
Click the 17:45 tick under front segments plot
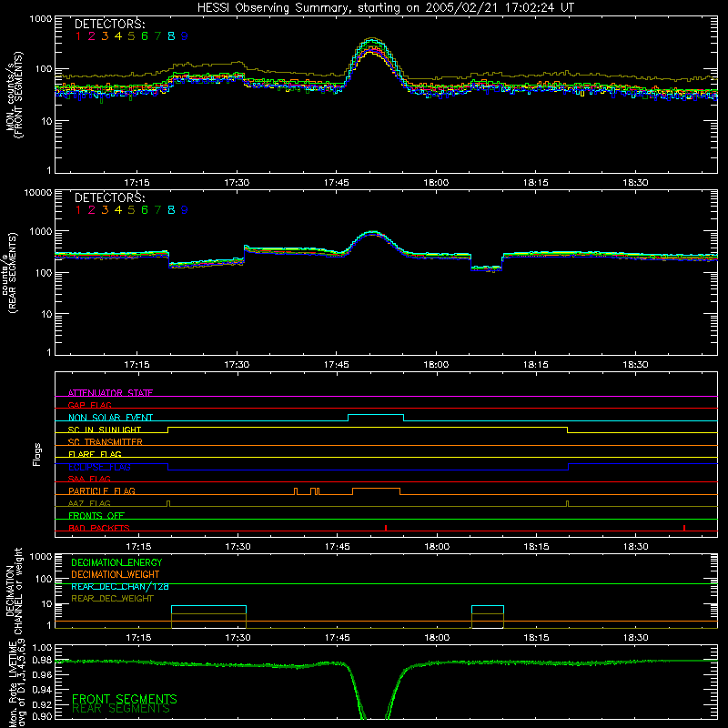(337, 183)
